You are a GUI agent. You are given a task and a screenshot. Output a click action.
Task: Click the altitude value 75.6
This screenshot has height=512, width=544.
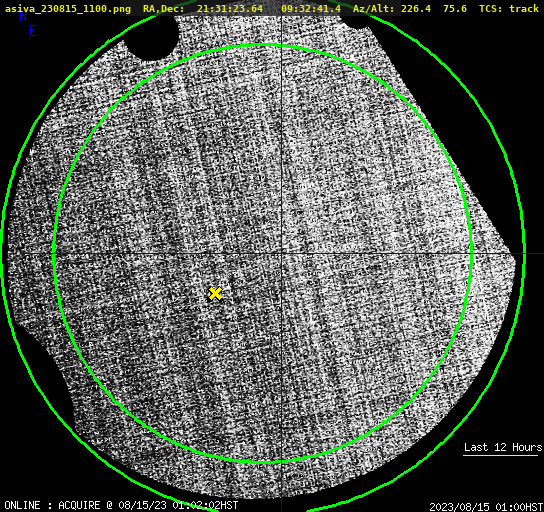pyautogui.click(x=455, y=8)
